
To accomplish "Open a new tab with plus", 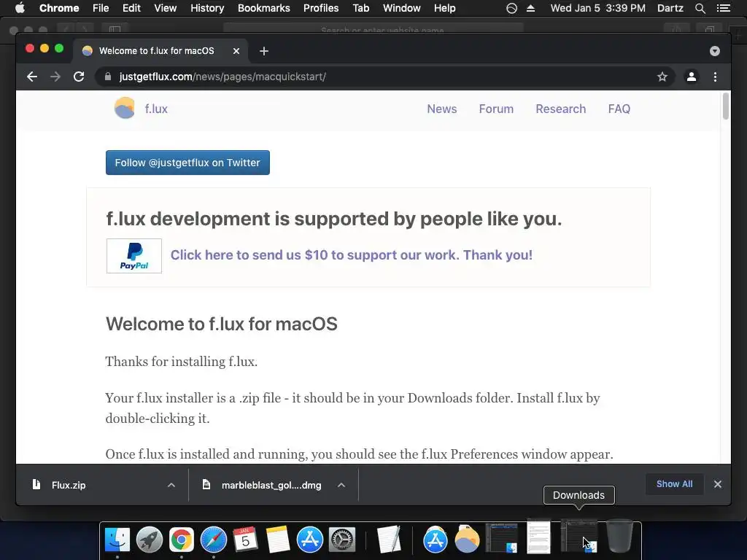I will (x=264, y=51).
